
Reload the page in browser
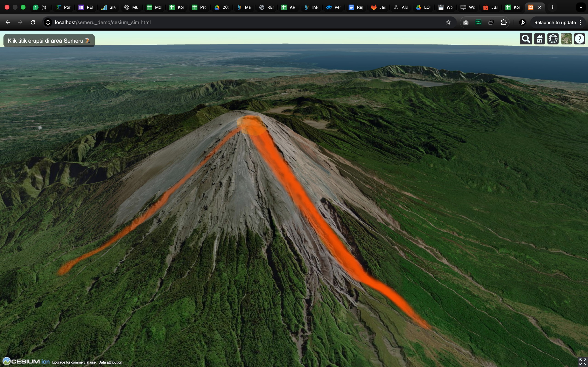(x=33, y=22)
